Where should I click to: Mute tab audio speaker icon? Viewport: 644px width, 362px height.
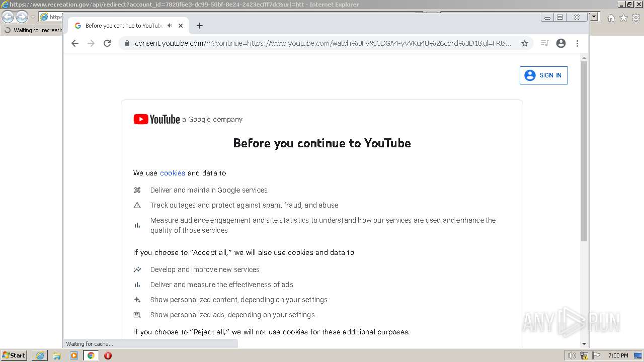pyautogui.click(x=170, y=26)
